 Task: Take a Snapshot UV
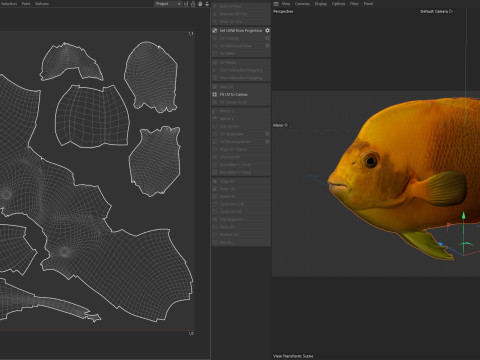241,157
